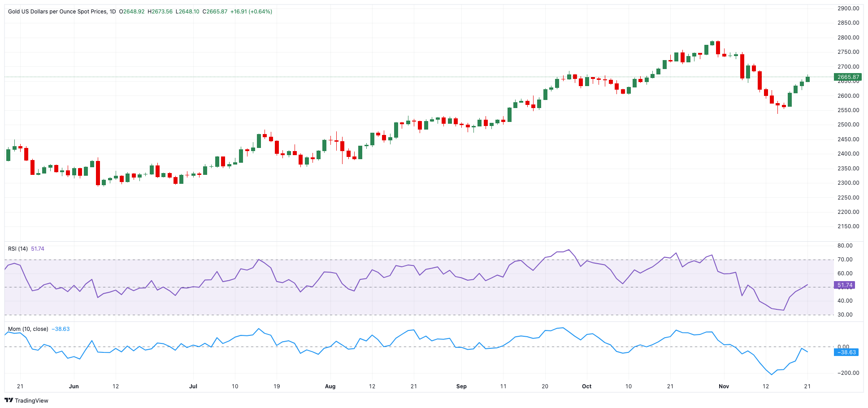Click the open value O2648.92 in the legend

(x=131, y=12)
